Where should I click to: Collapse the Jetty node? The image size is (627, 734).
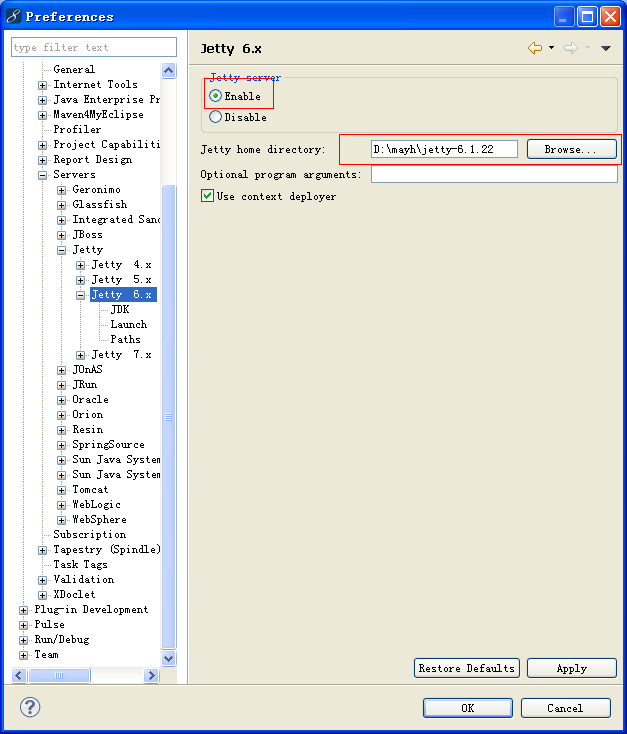(x=61, y=250)
